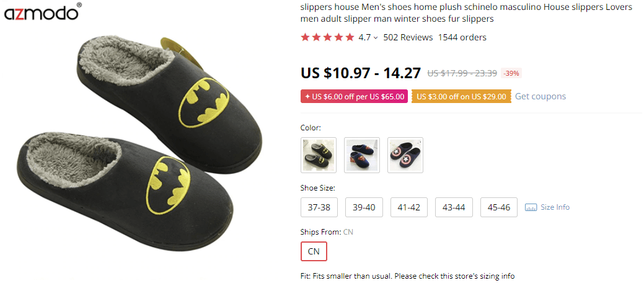Image resolution: width=644 pixels, height=283 pixels.
Task: Select the Captain America slipper color option
Action: click(x=405, y=155)
